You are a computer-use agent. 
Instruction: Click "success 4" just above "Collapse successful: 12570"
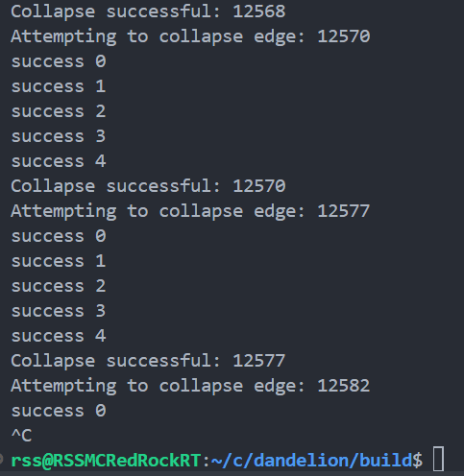(x=59, y=161)
